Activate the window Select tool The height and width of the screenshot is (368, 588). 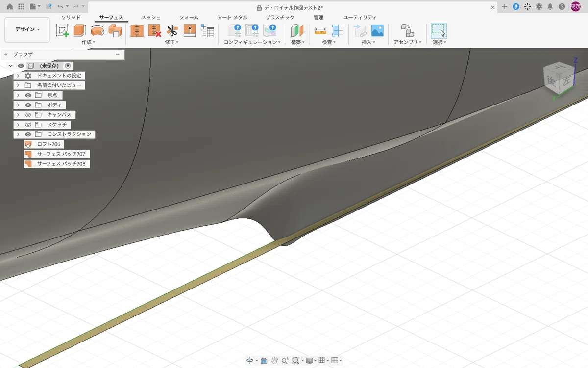coord(439,31)
